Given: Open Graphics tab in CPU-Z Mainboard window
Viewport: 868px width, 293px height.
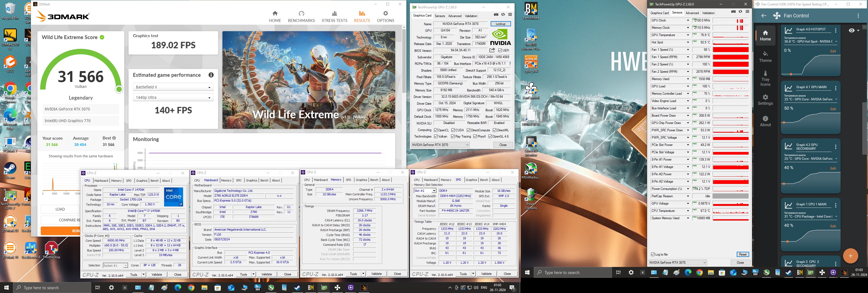Looking at the screenshot, I should [x=251, y=180].
